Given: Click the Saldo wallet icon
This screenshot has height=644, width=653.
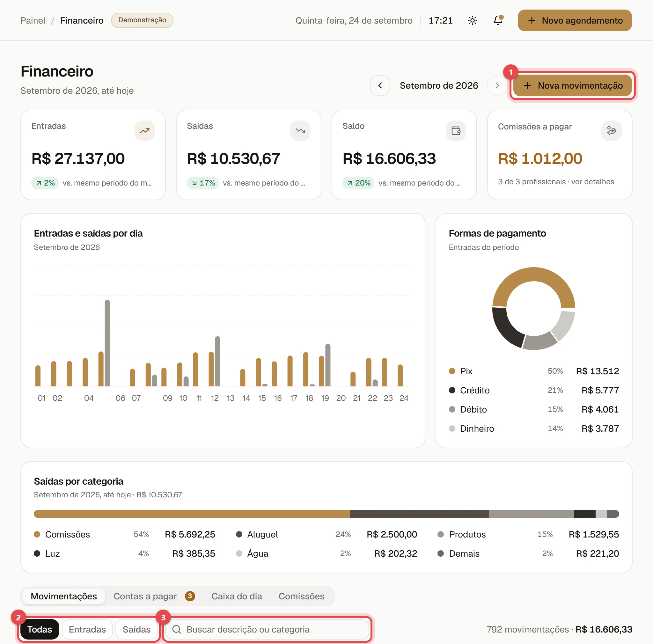Looking at the screenshot, I should coord(456,131).
